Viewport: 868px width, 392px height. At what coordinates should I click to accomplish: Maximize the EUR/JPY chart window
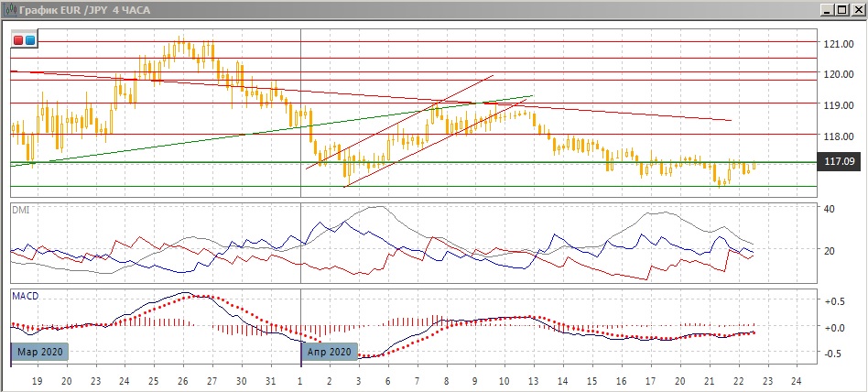coord(841,10)
